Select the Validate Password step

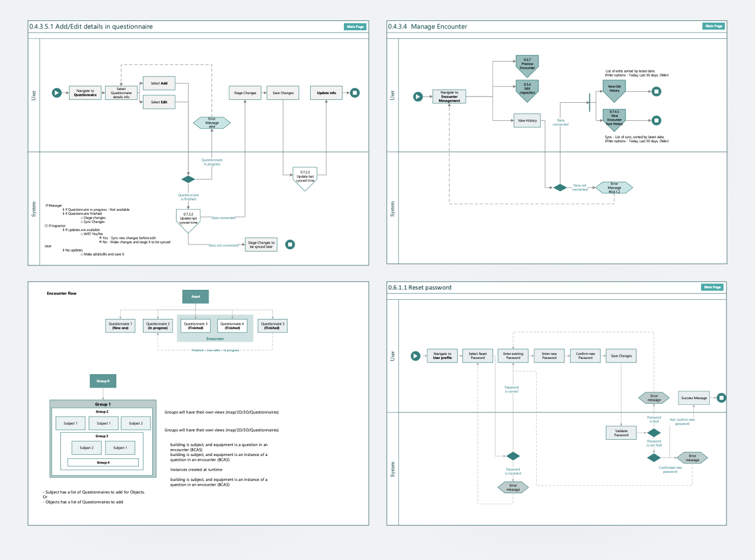(621, 433)
